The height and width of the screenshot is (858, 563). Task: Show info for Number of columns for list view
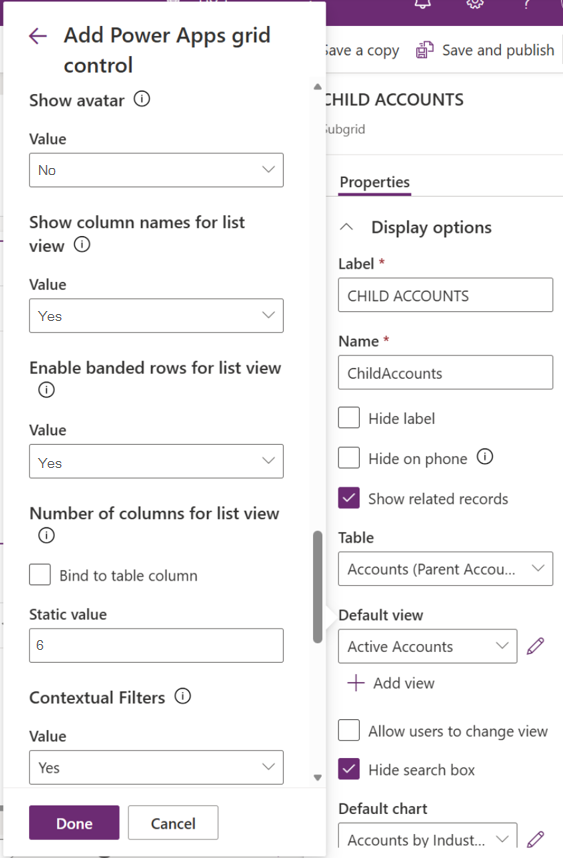coord(47,535)
